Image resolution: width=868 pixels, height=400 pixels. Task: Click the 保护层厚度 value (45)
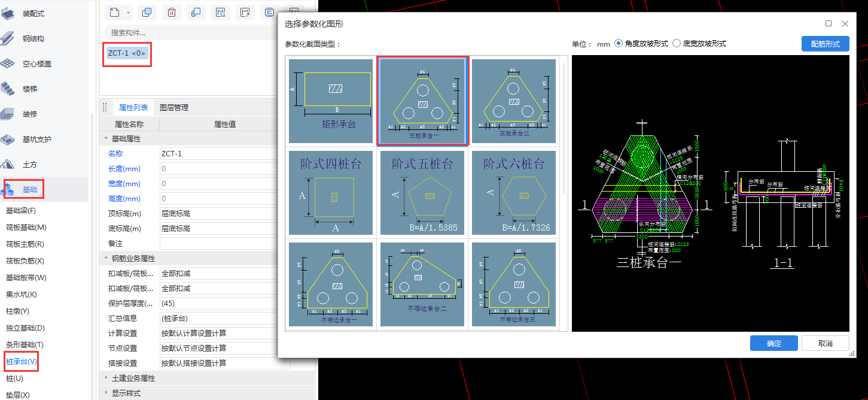(224, 304)
